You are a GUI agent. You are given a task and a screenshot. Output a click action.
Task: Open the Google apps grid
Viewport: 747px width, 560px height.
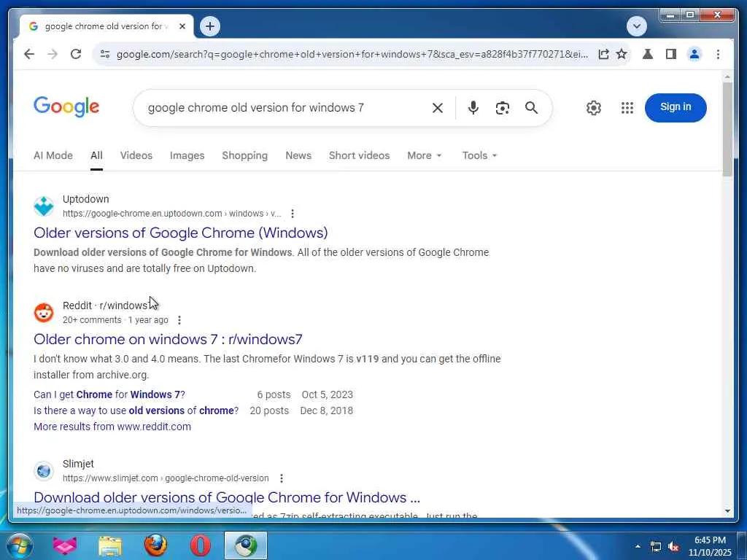[x=627, y=108]
